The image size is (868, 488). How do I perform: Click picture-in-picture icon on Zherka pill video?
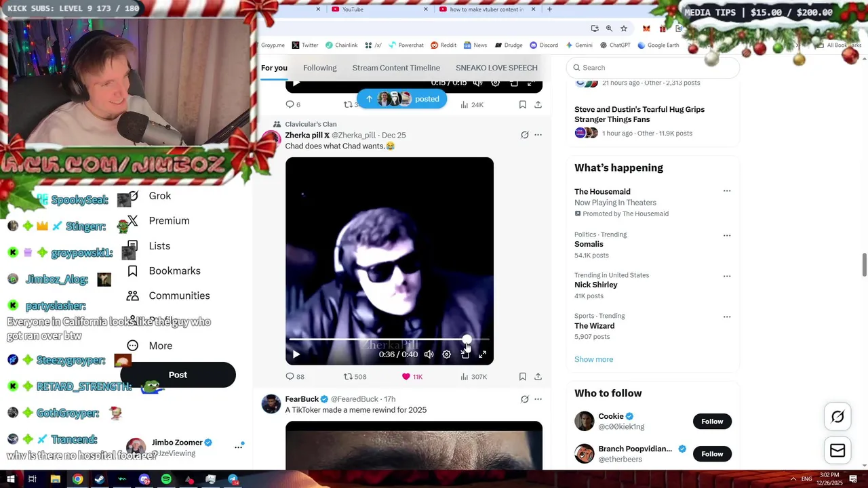coord(465,354)
